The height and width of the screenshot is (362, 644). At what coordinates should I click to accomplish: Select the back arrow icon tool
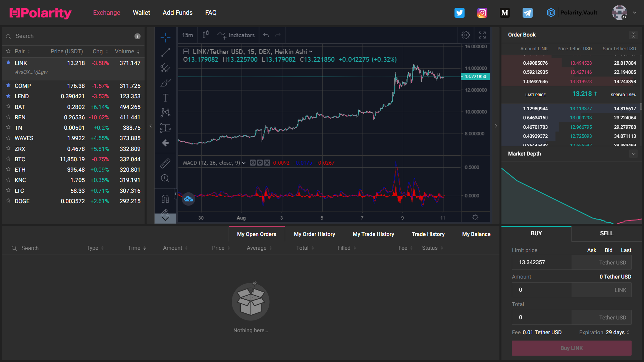point(165,143)
